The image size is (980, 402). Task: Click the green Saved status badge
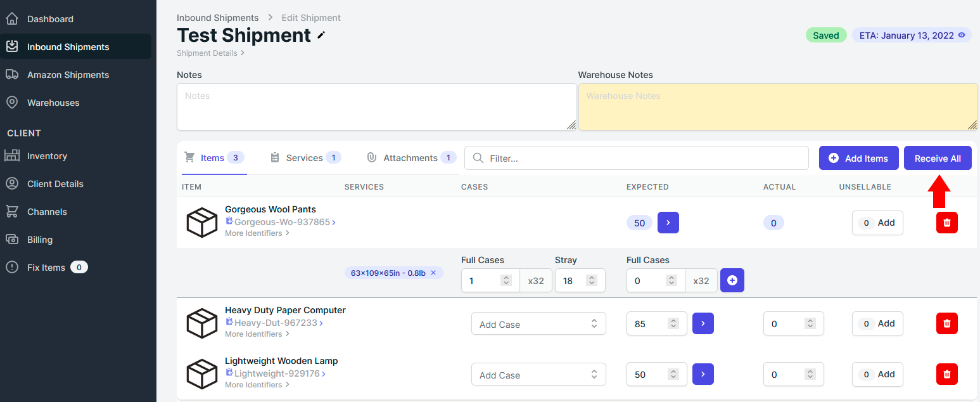tap(826, 36)
